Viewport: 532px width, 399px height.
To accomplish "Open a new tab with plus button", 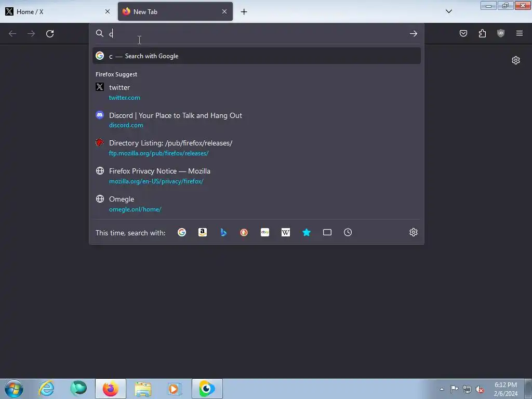I will pos(244,12).
